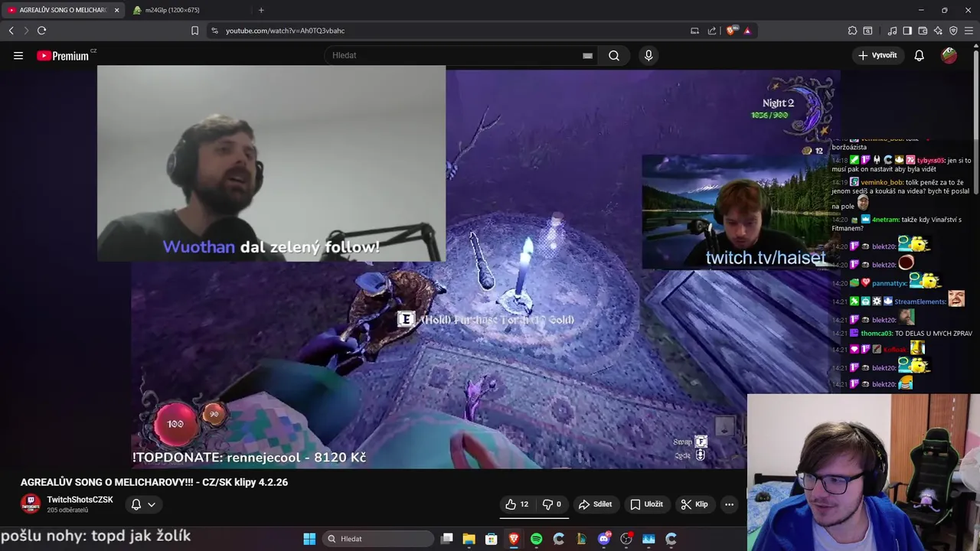Open the Brave playlist music note icon
The image size is (980, 551).
892,31
